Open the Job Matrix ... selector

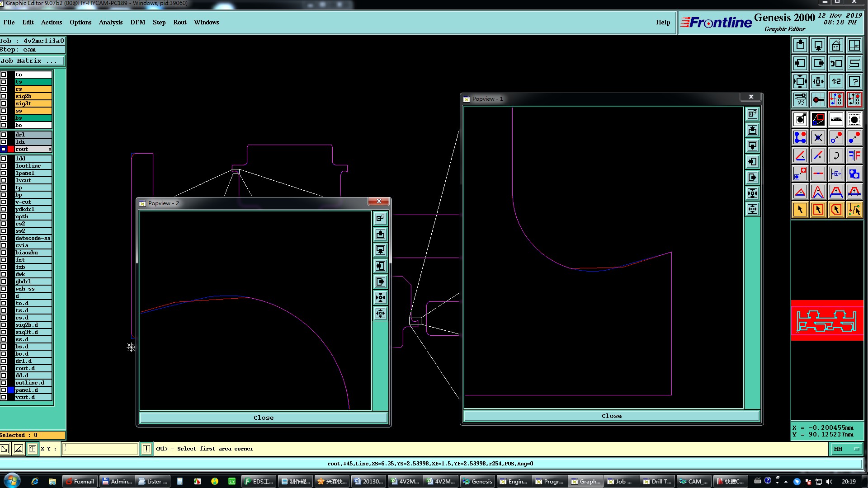[32, 61]
